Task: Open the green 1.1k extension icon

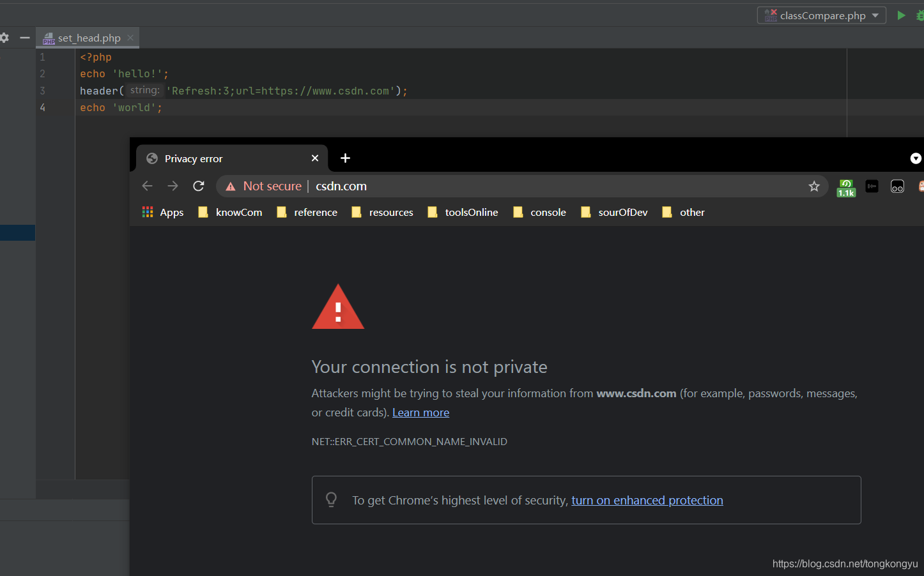Action: point(846,187)
